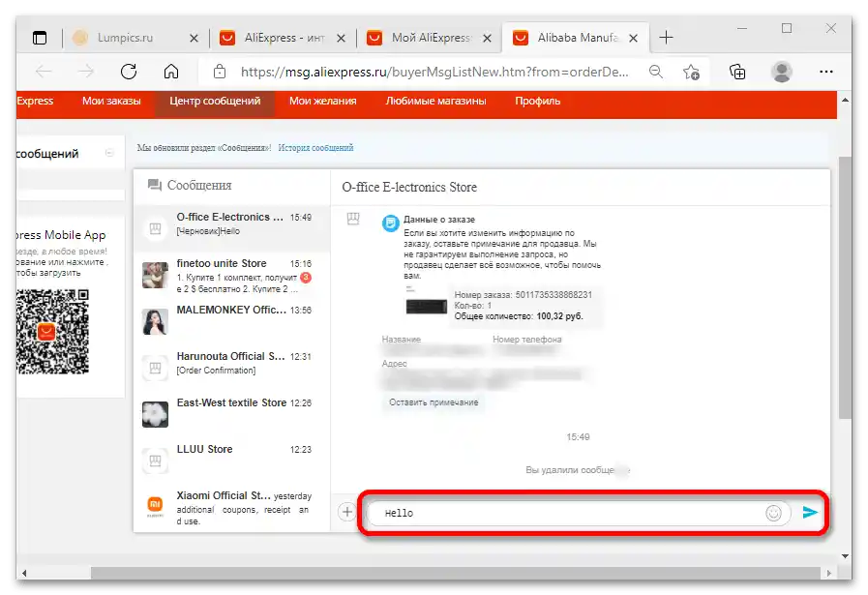
Task: Click the horizontal scrollbar thumb
Action: [x=455, y=573]
